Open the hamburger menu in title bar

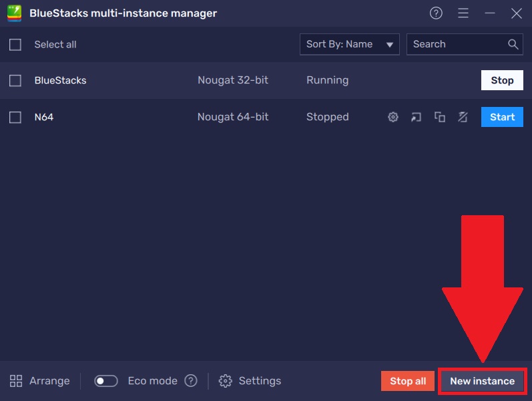click(x=463, y=13)
